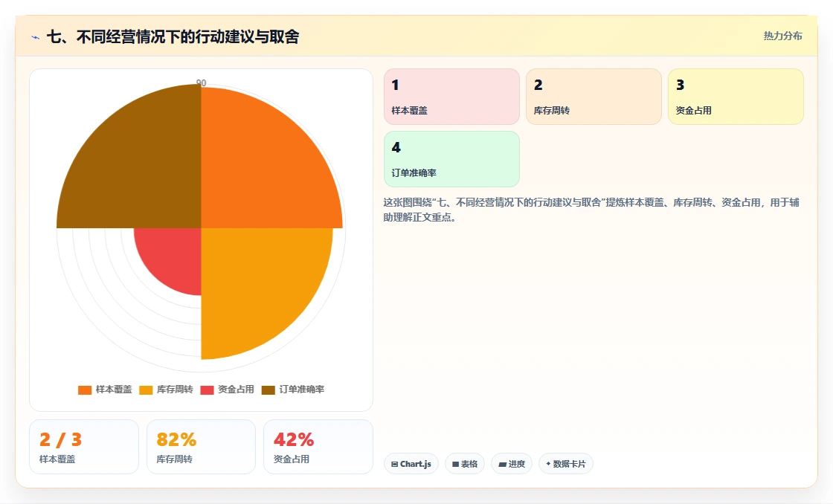Toggle the 订单准确率 legend swatch

pyautogui.click(x=268, y=390)
